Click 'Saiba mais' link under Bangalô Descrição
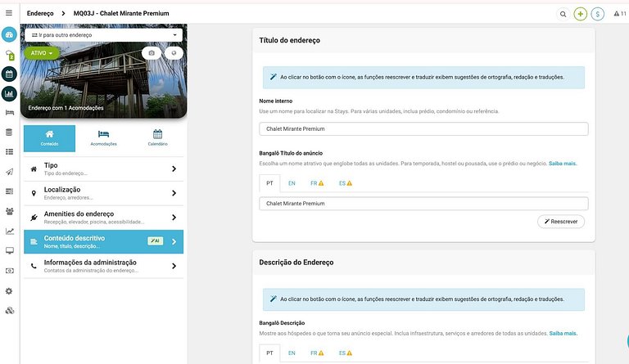Viewport: 629px width, 364px height. (x=563, y=333)
